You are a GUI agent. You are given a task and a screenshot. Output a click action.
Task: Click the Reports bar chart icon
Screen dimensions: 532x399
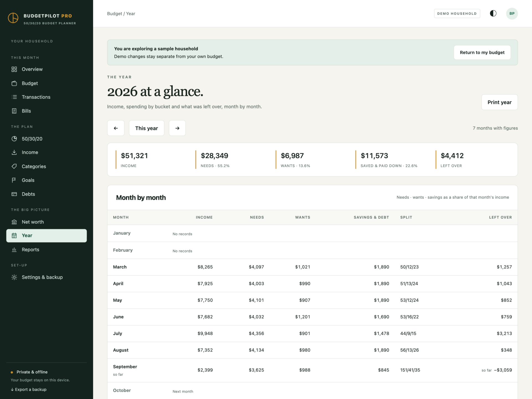14,250
